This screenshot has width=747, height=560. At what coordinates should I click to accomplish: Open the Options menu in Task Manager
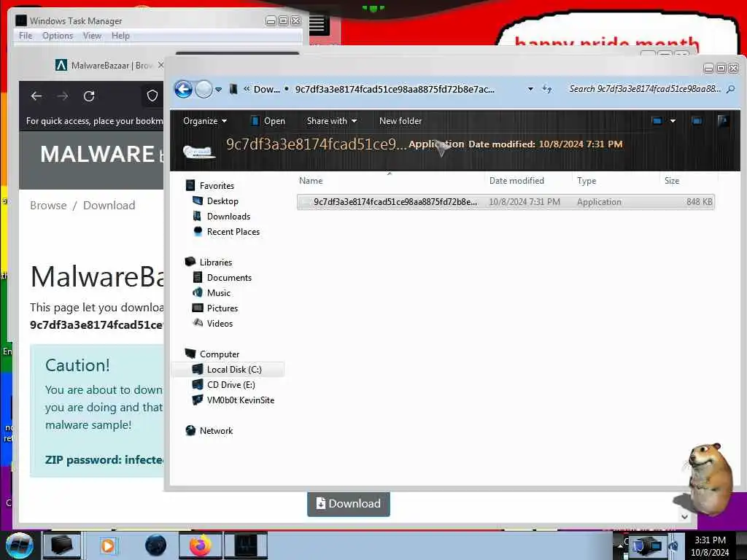pos(58,36)
